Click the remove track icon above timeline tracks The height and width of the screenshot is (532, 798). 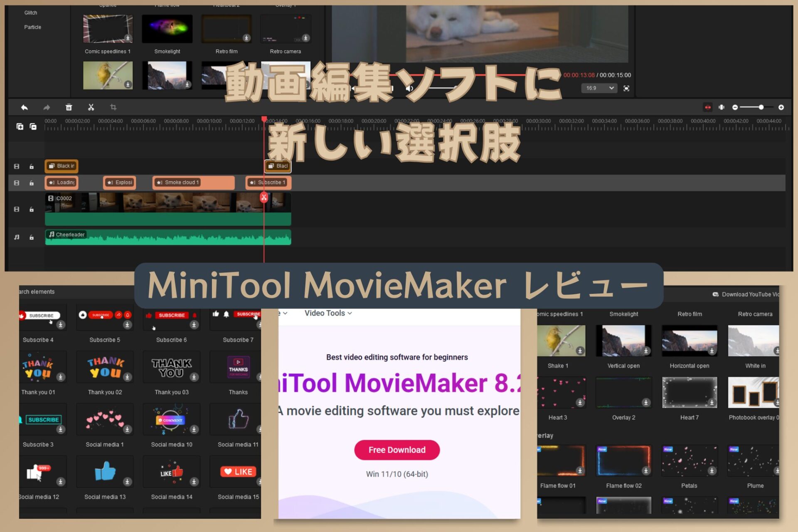pyautogui.click(x=33, y=126)
